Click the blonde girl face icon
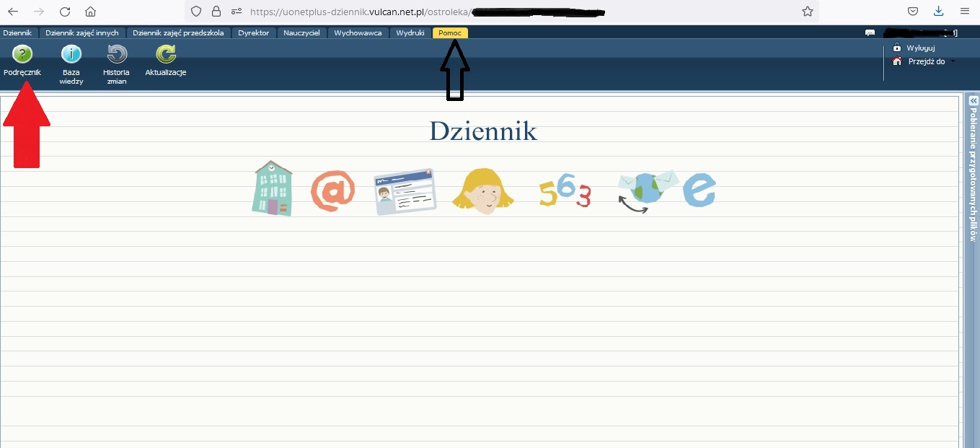Viewport: 980px width, 448px height. [482, 190]
